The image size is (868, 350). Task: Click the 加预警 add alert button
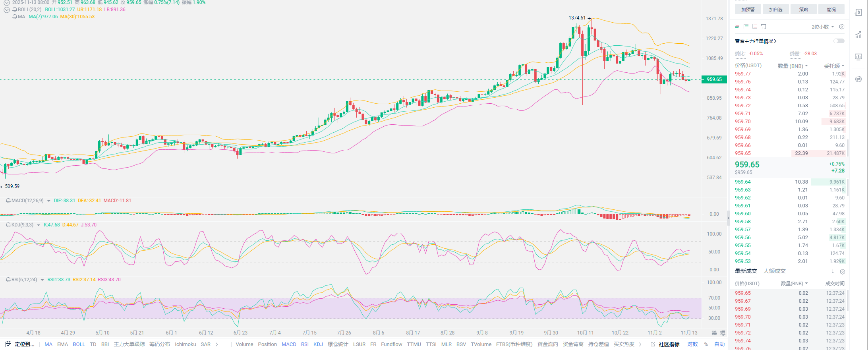tap(748, 10)
